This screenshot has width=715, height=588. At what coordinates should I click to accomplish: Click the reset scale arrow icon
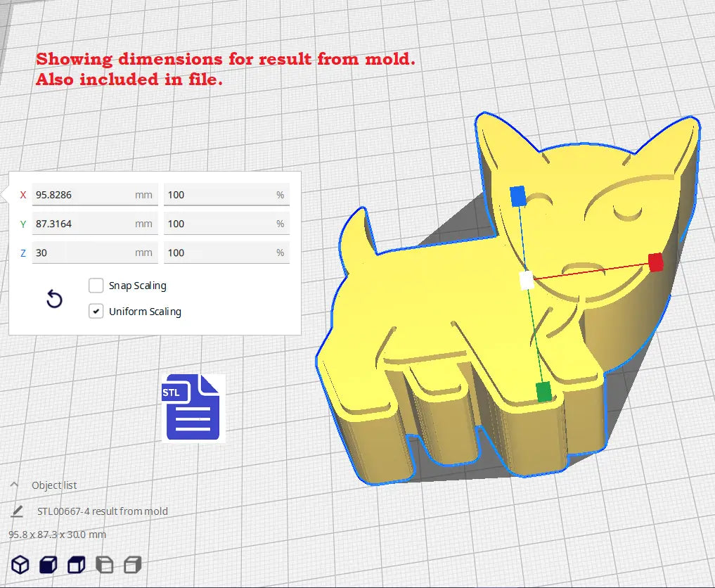point(54,300)
